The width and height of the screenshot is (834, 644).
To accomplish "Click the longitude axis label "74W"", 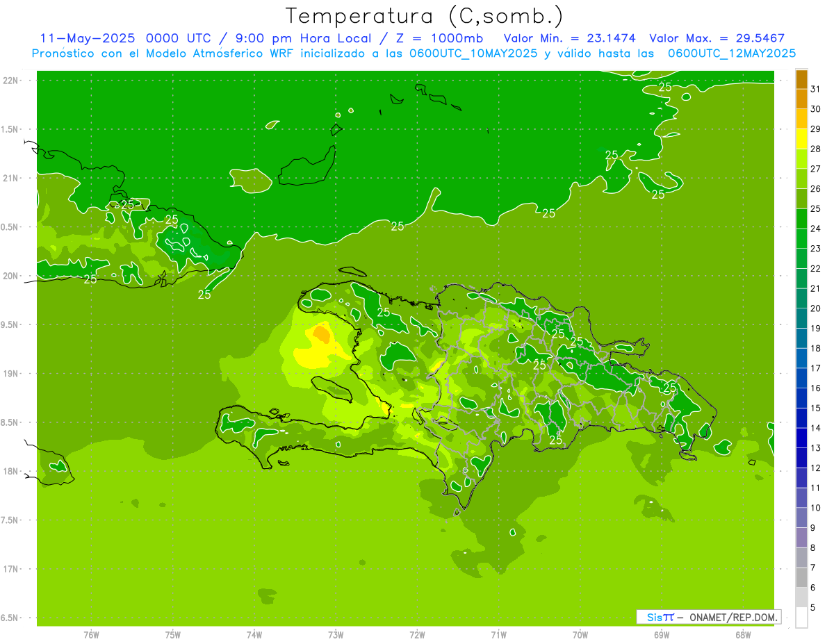I will point(254,635).
